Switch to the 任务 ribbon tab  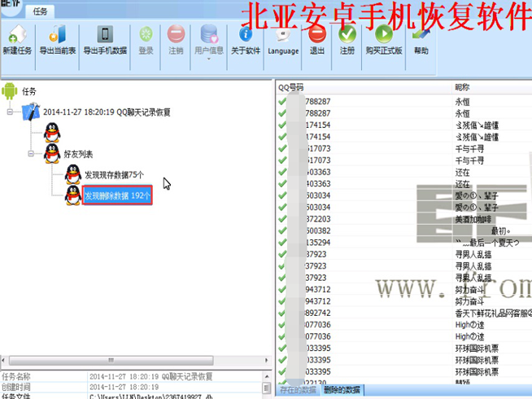(x=40, y=11)
